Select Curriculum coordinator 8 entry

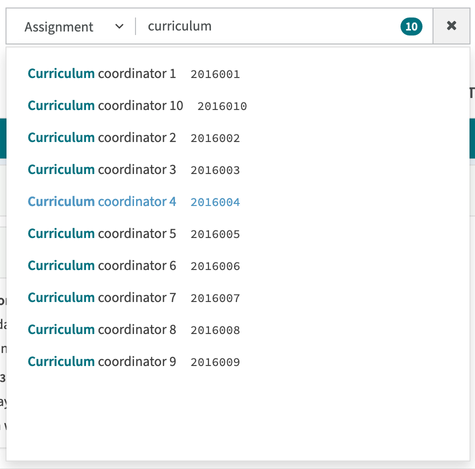click(x=102, y=330)
